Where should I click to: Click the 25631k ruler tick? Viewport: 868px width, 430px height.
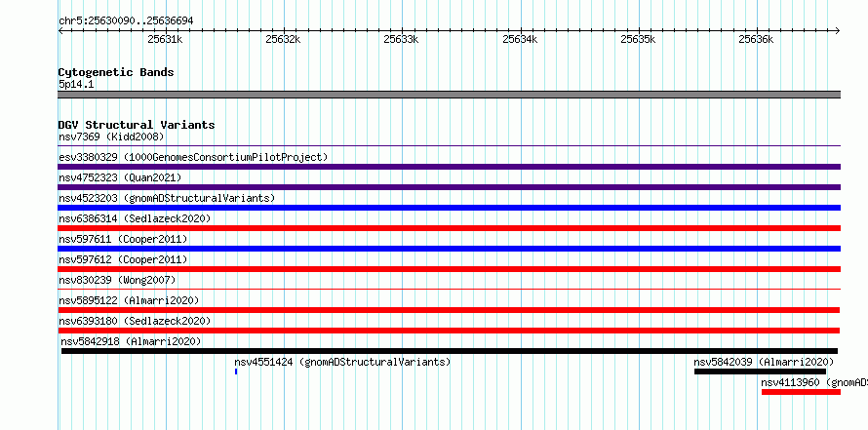tap(165, 39)
